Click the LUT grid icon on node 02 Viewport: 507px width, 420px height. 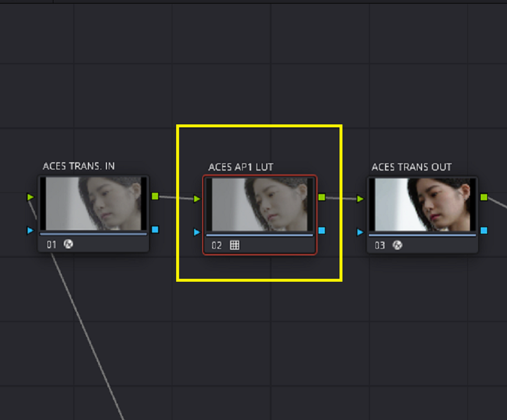235,245
